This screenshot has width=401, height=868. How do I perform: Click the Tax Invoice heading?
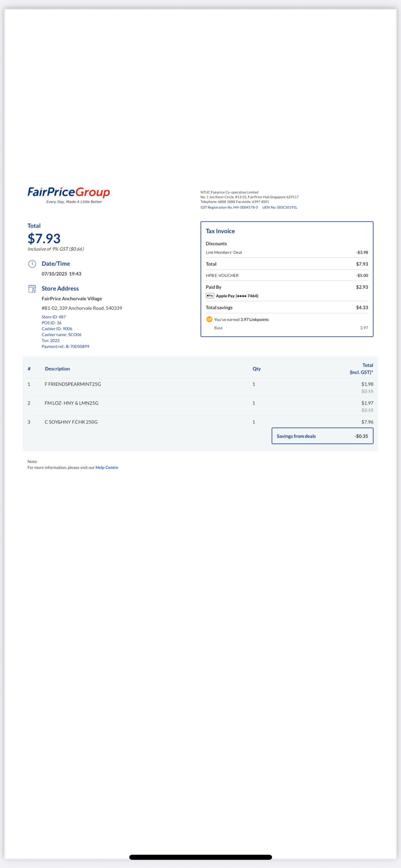pos(220,231)
